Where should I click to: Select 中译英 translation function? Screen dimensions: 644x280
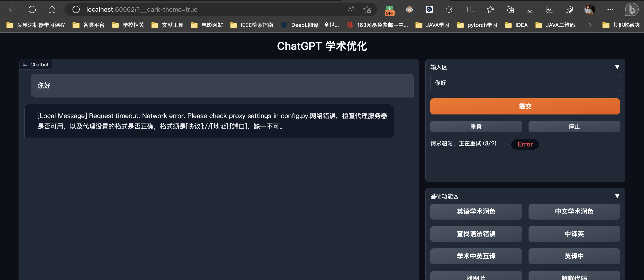point(574,234)
